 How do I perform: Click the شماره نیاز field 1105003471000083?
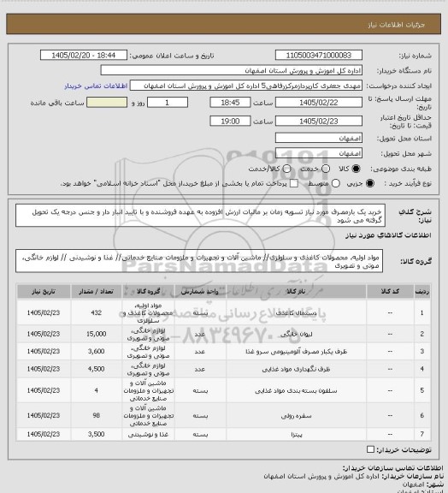pos(319,55)
